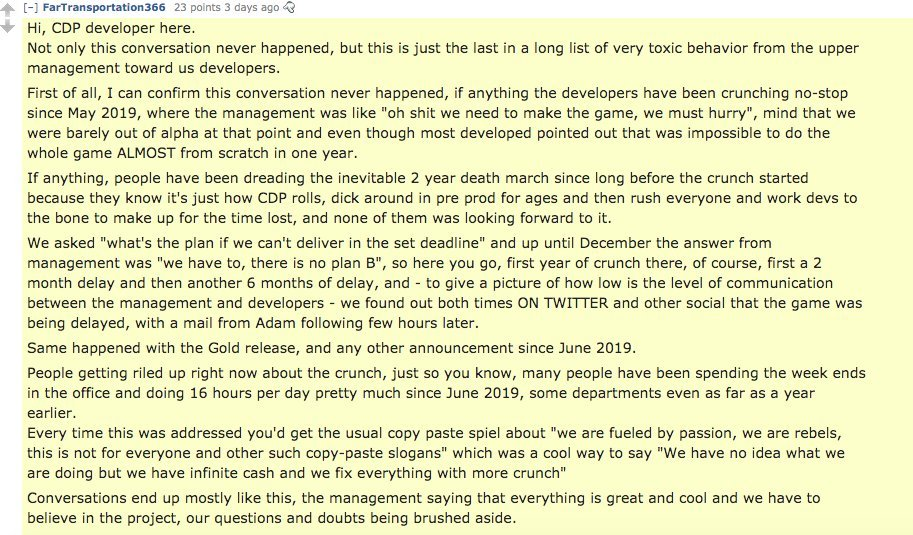This screenshot has width=913, height=535.
Task: Downvote the FarTransportation366 comment
Action: point(7,27)
